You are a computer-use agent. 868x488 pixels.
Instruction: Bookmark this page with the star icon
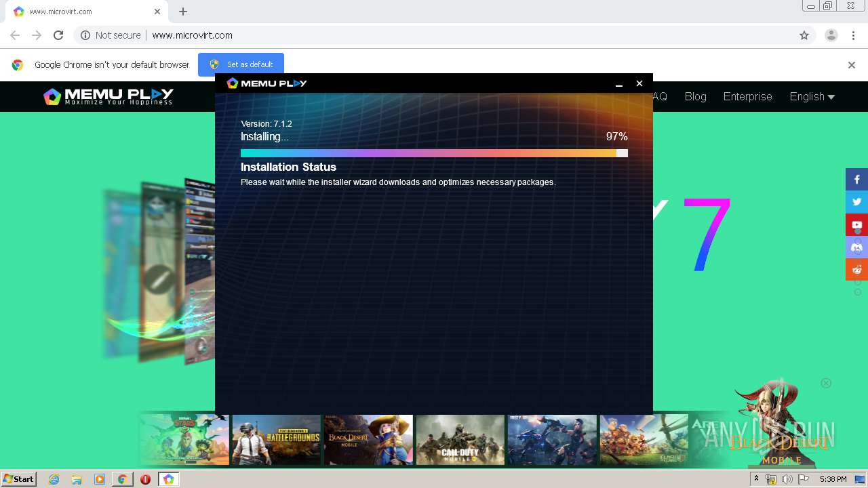[804, 35]
